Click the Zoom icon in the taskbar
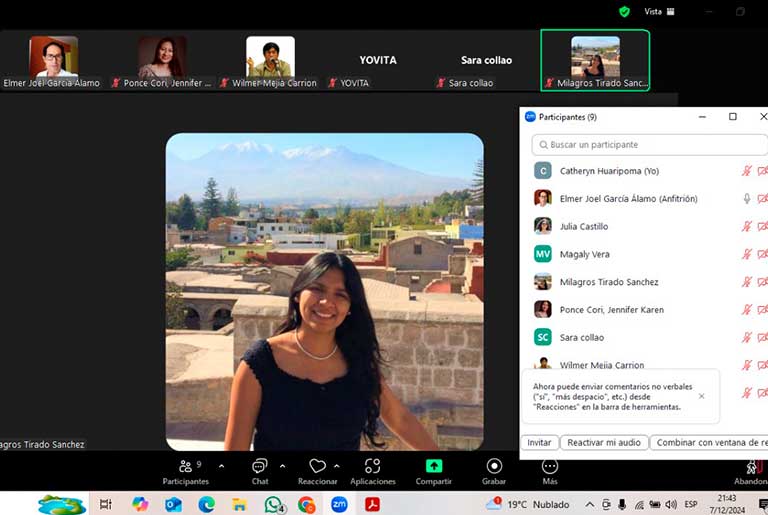The width and height of the screenshot is (768, 515). (x=339, y=504)
